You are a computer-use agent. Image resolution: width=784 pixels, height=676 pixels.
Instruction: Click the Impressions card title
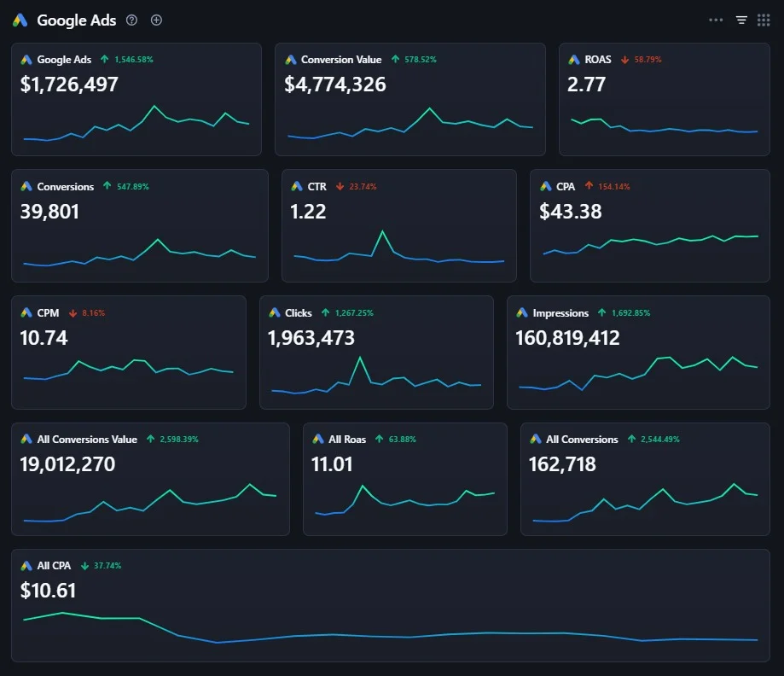pyautogui.click(x=560, y=312)
